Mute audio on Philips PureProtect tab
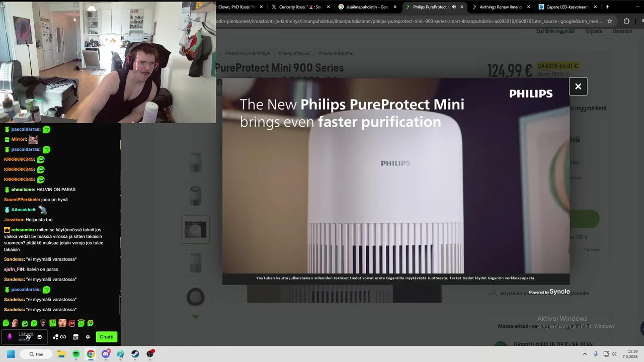The width and height of the screenshot is (644, 362). tap(454, 7)
